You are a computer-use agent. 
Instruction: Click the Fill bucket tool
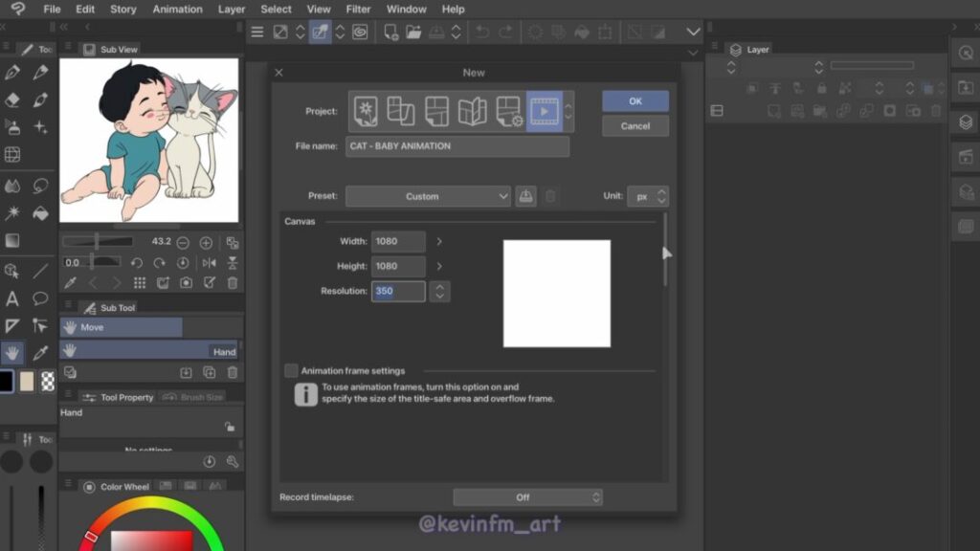(40, 213)
